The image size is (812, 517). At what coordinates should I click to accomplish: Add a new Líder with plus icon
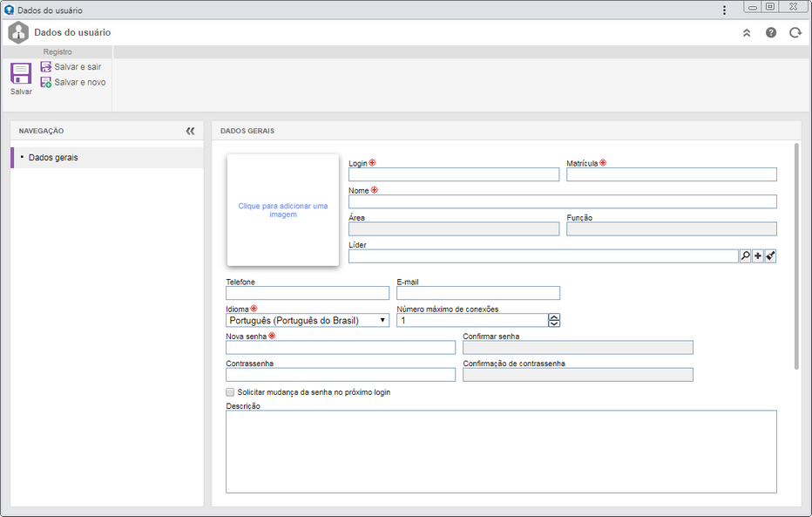[x=758, y=256]
